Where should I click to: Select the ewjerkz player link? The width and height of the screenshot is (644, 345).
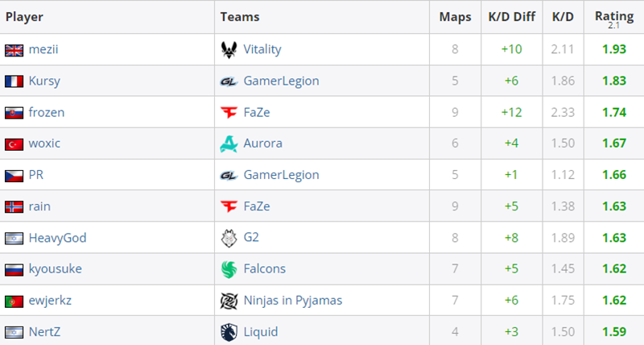click(x=50, y=301)
